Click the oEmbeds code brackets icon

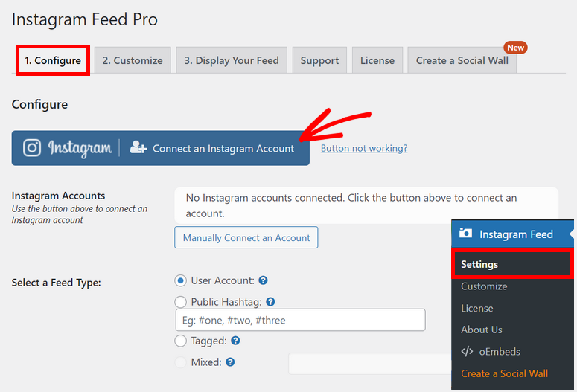tap(467, 352)
